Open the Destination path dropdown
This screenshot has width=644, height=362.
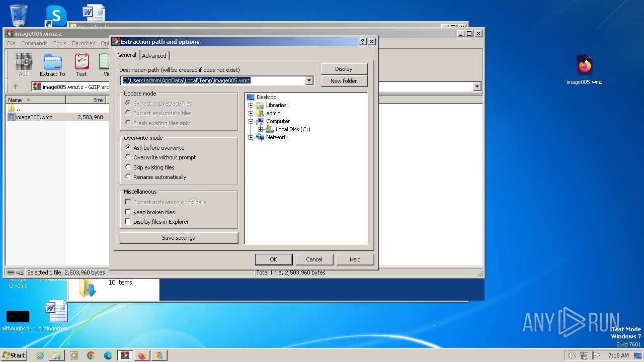(309, 80)
